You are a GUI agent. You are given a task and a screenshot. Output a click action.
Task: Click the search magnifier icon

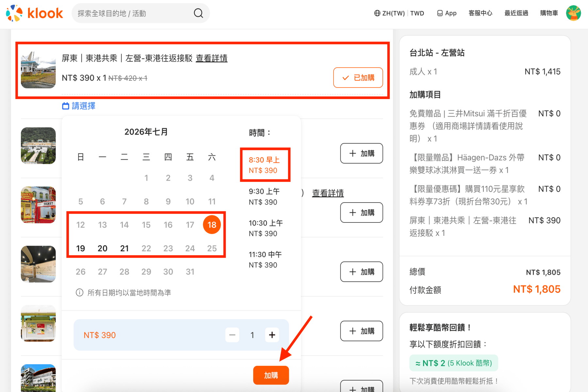(198, 13)
